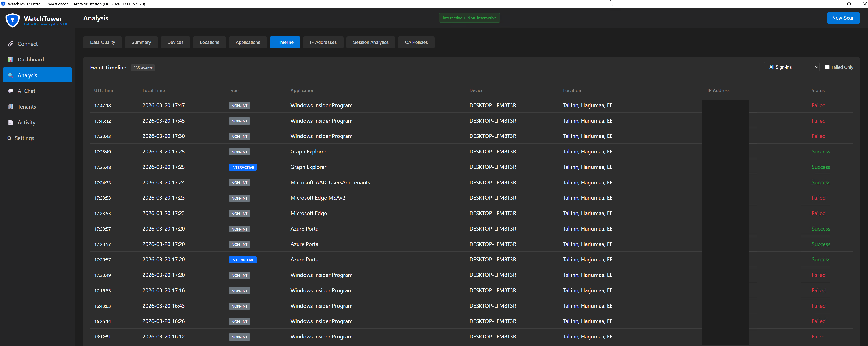Open Activity document icon
The height and width of the screenshot is (346, 868).
click(11, 122)
